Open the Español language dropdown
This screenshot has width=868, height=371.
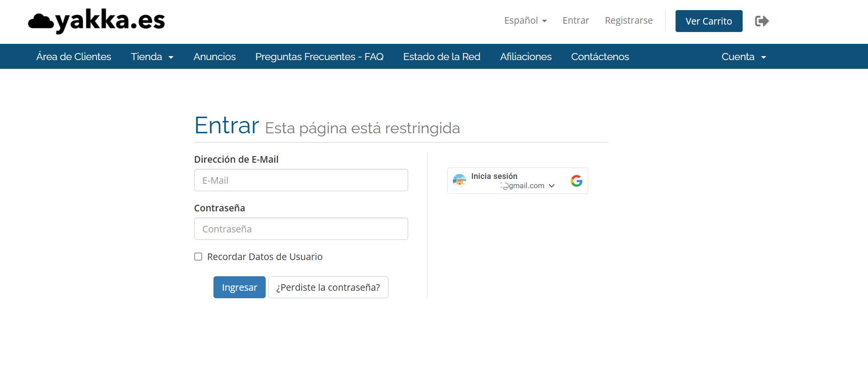(x=525, y=21)
